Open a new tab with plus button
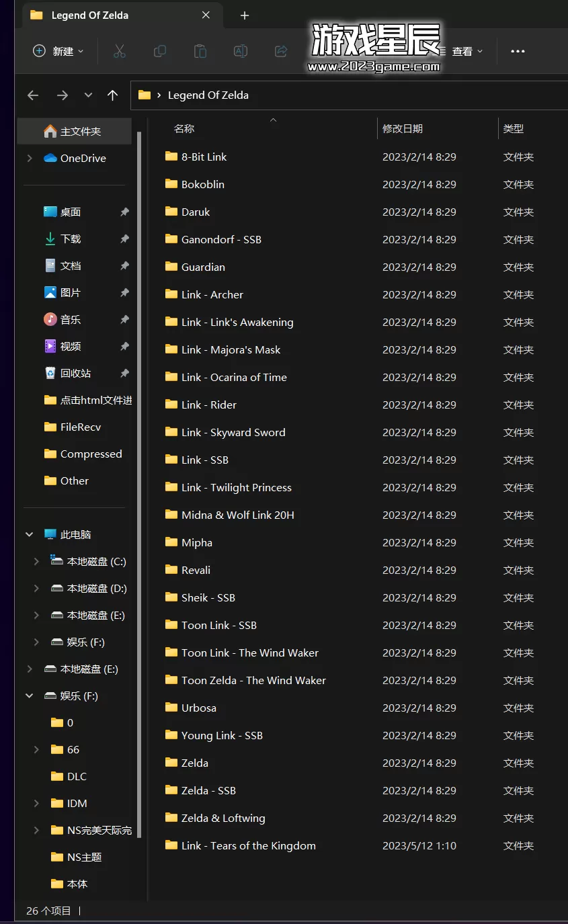This screenshot has width=568, height=924. (245, 15)
